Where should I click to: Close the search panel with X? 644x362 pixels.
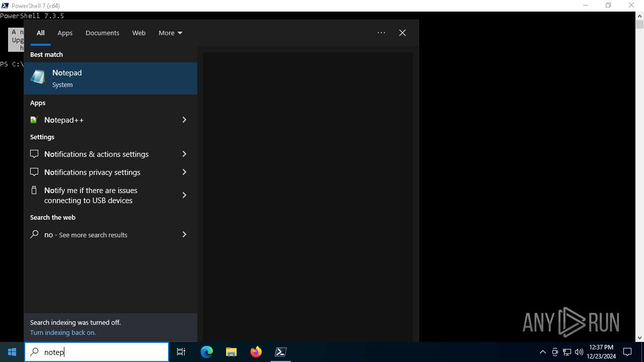403,33
